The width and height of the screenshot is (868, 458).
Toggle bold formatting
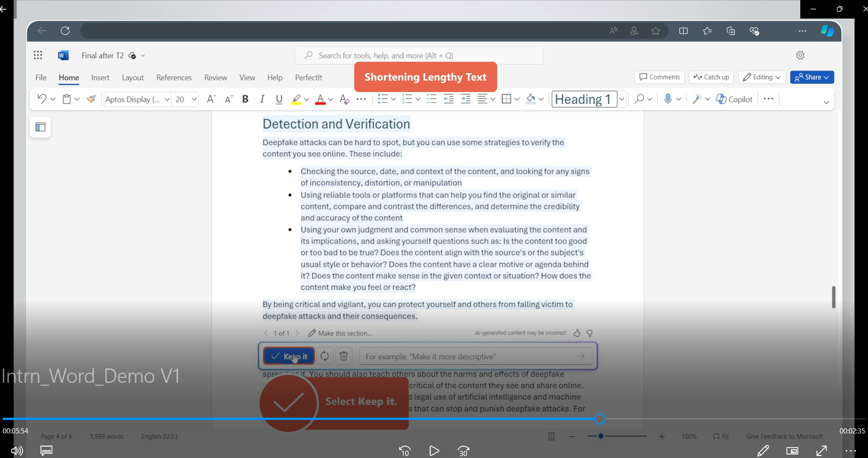coord(245,99)
